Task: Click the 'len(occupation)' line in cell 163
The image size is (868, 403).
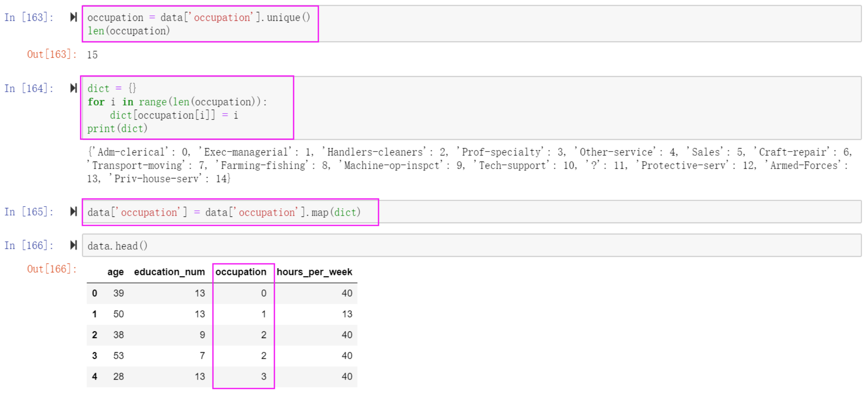Action: [x=128, y=31]
